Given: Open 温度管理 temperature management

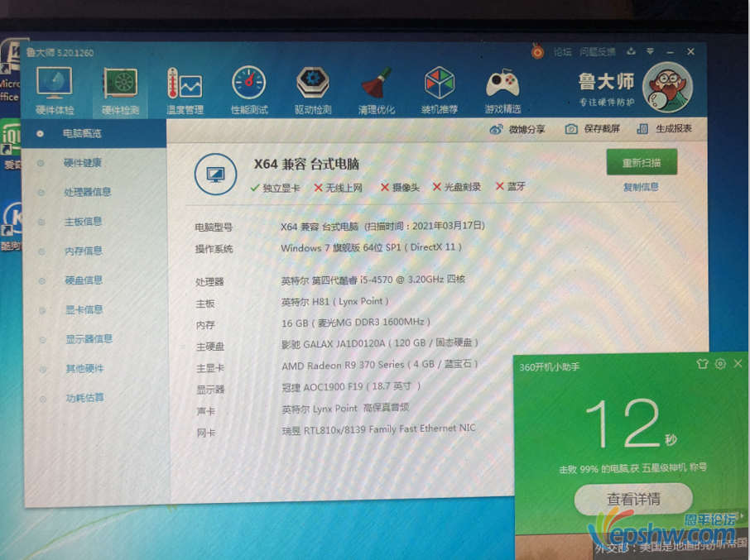Looking at the screenshot, I should 185,91.
